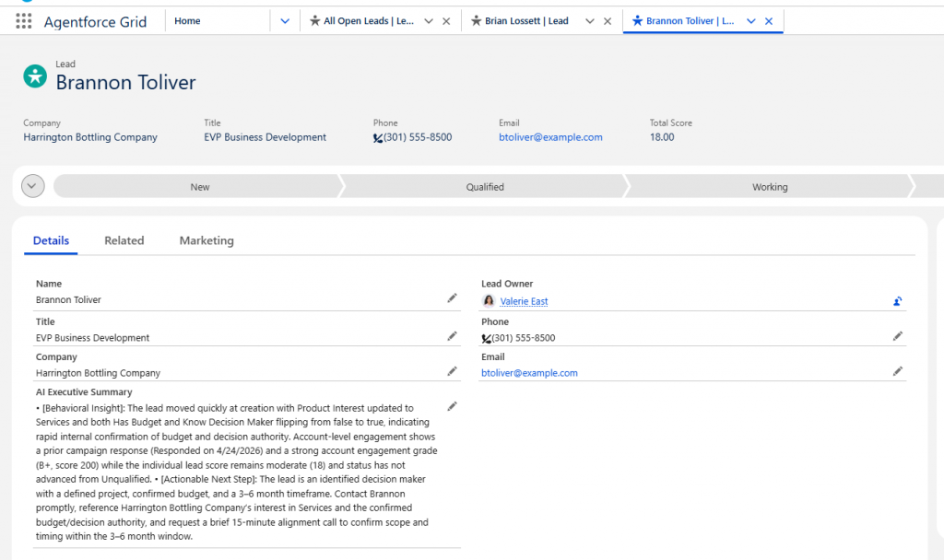Open the Marketing tab

click(x=206, y=240)
